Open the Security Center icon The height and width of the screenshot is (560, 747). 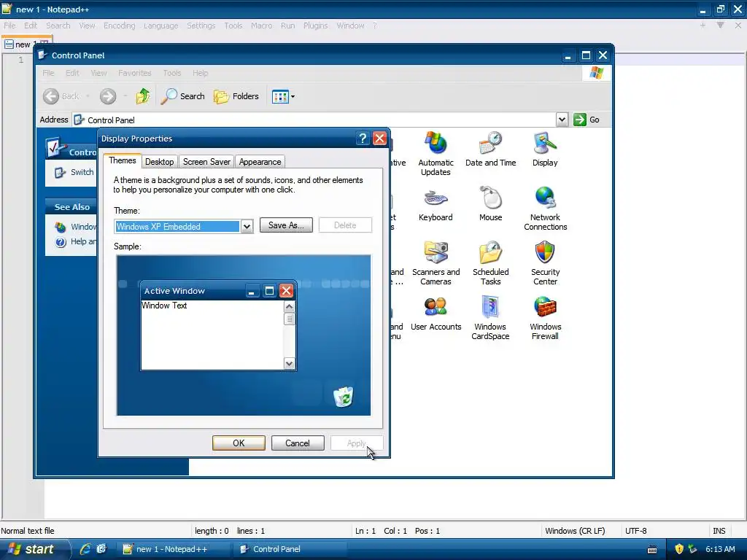546,263
